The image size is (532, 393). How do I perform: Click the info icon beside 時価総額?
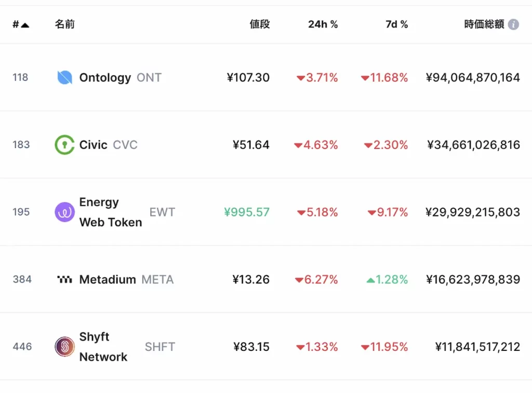click(x=513, y=24)
